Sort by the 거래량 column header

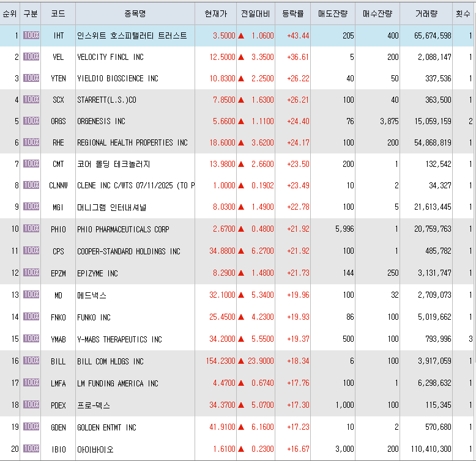426,13
